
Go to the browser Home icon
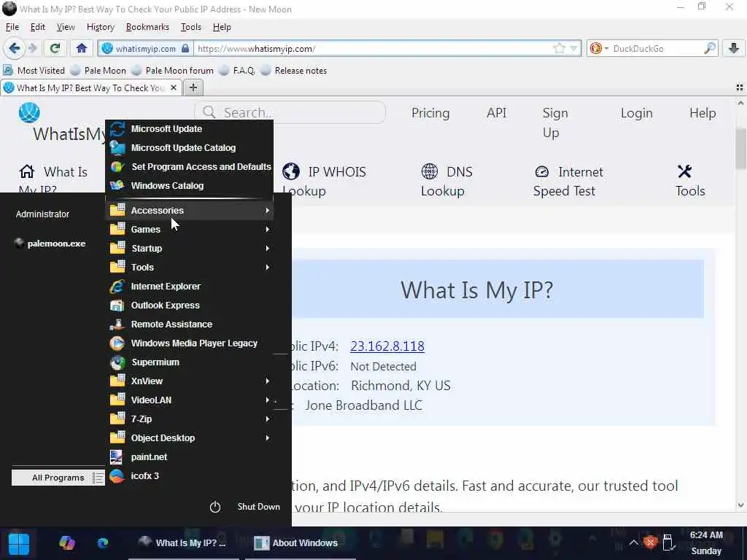click(82, 48)
